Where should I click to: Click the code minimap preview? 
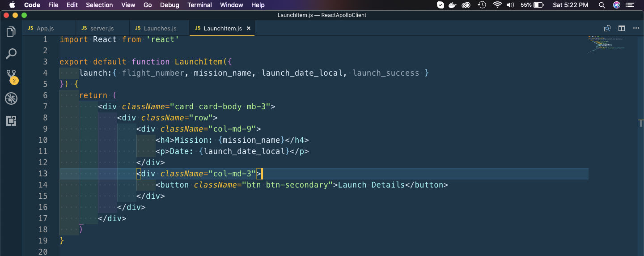pos(606,44)
